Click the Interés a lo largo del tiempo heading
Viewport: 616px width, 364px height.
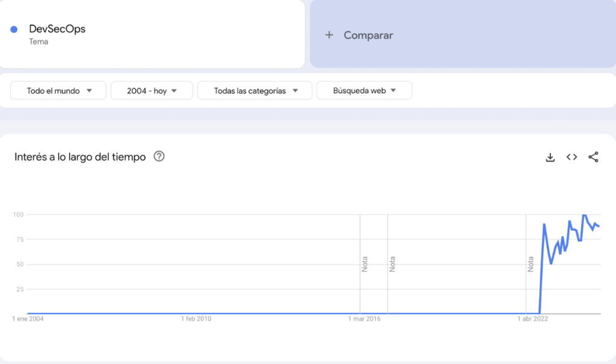tap(80, 157)
